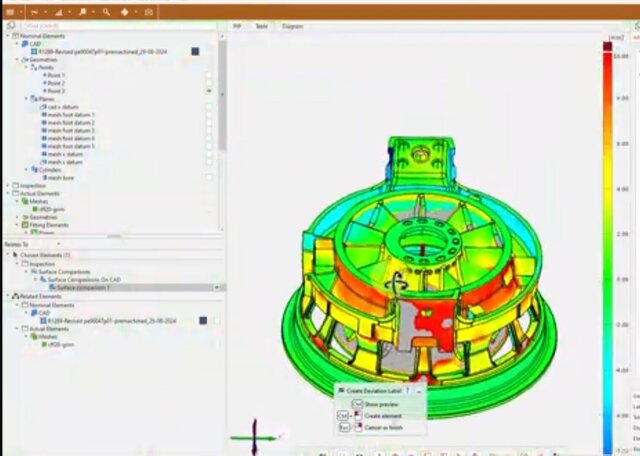640x456 pixels.
Task: Expand the Inspection tree node in explorer
Action: [x=7, y=185]
